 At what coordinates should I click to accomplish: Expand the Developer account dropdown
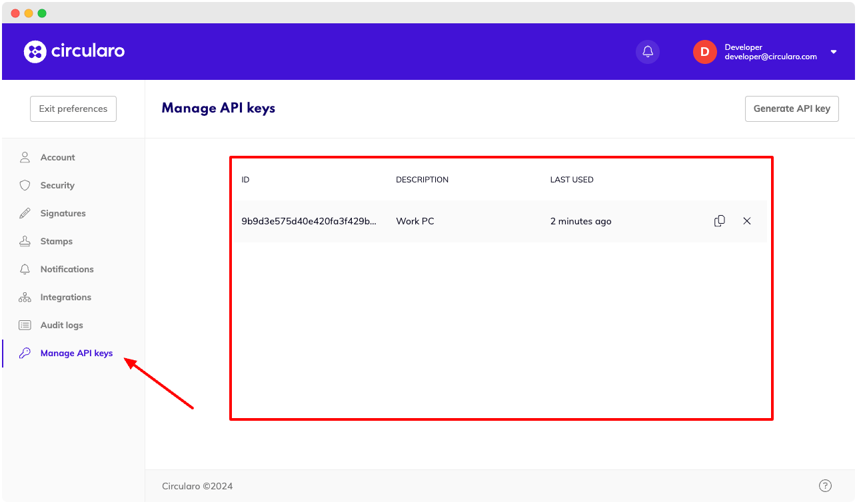point(833,51)
